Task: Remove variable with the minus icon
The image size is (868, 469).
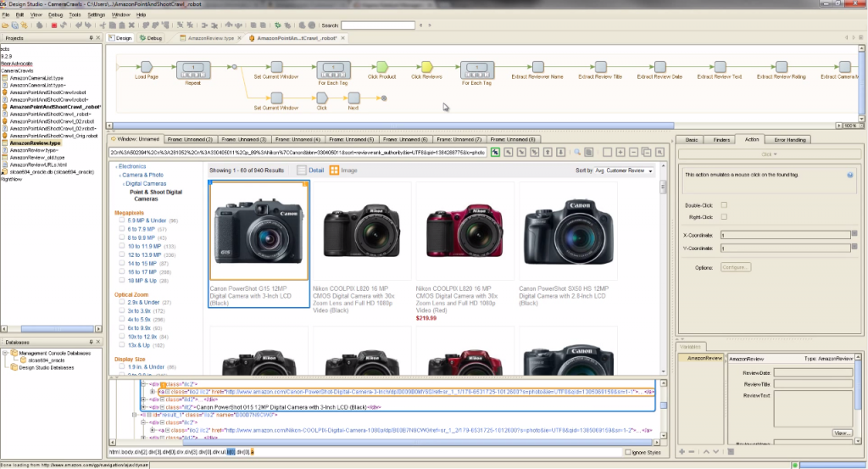Action: (692, 452)
